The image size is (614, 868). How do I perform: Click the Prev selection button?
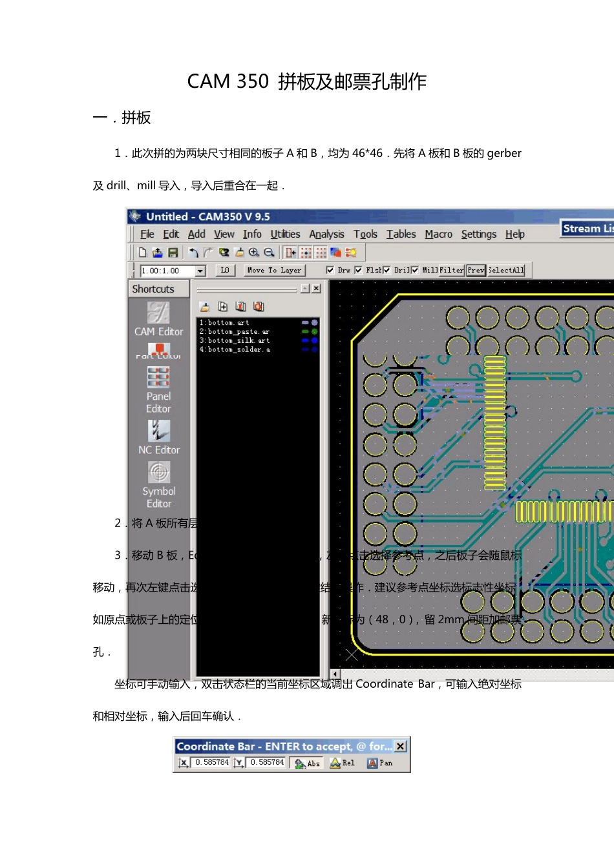click(x=476, y=270)
